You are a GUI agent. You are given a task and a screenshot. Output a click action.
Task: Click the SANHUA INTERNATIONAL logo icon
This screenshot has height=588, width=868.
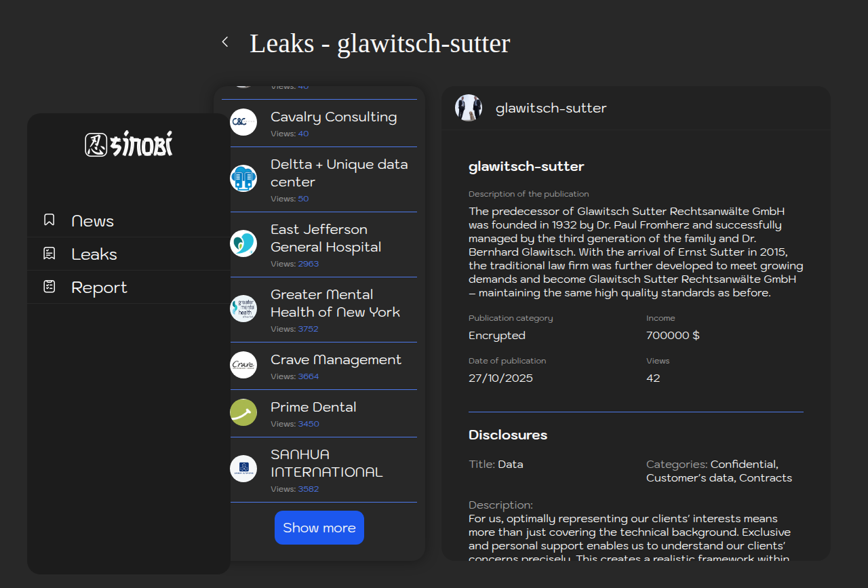(x=243, y=469)
